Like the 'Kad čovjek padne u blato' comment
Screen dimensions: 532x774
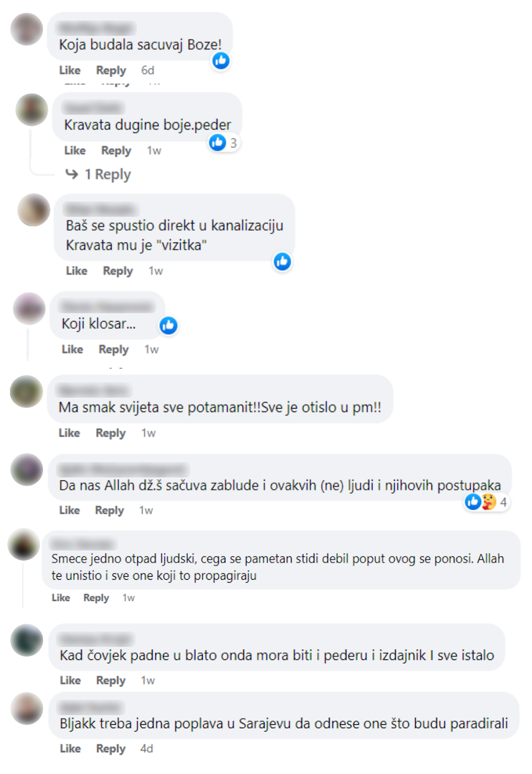(x=70, y=681)
